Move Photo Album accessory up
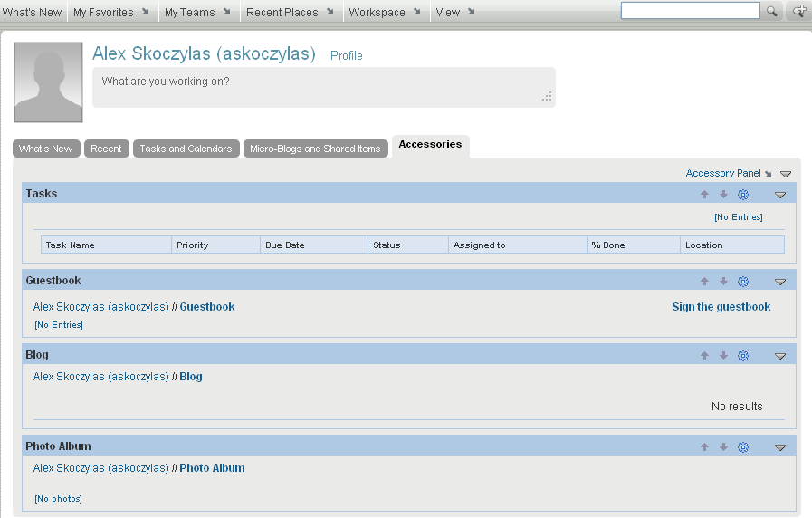 (x=704, y=447)
